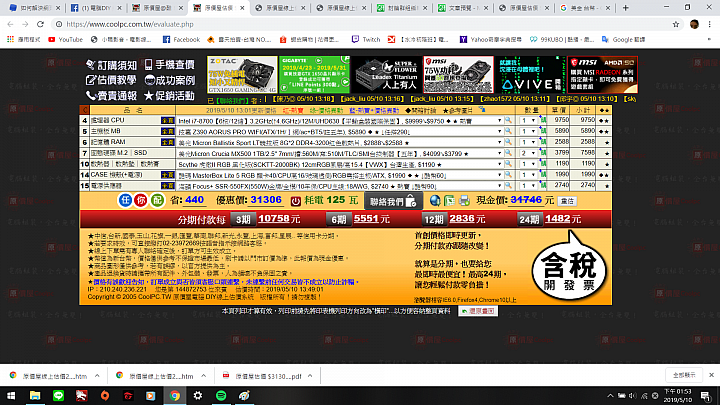Select the 12期 installment button
Screen dimensions: 720x405
[x=434, y=219]
